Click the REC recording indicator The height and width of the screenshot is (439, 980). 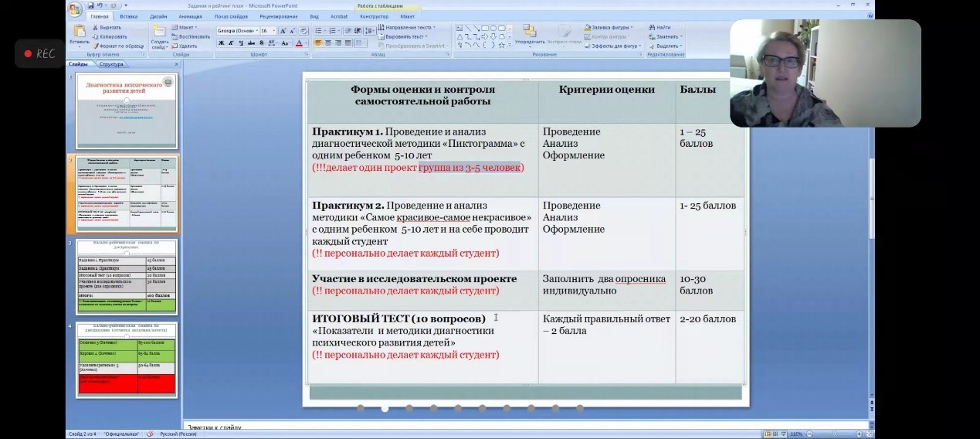[39, 54]
